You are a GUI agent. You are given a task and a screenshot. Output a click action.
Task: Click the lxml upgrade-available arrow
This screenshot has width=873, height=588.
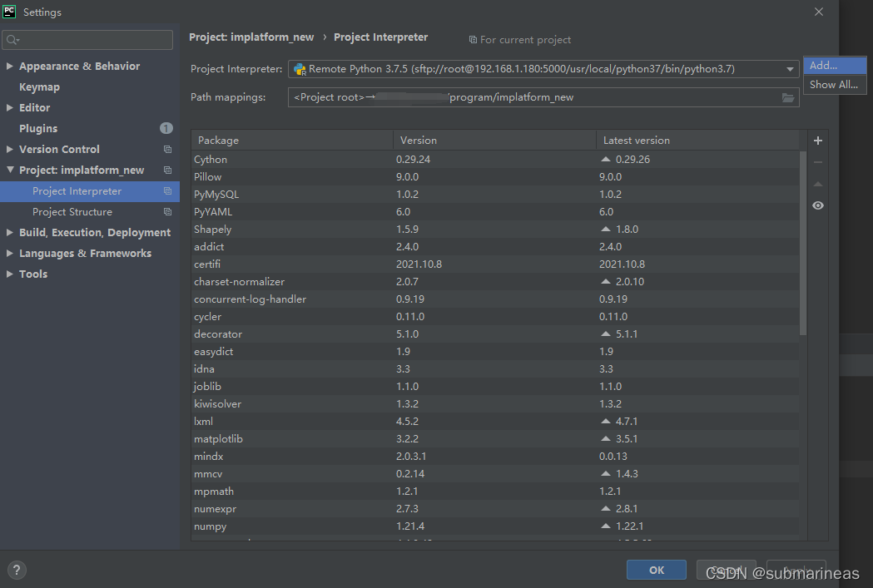click(x=606, y=421)
